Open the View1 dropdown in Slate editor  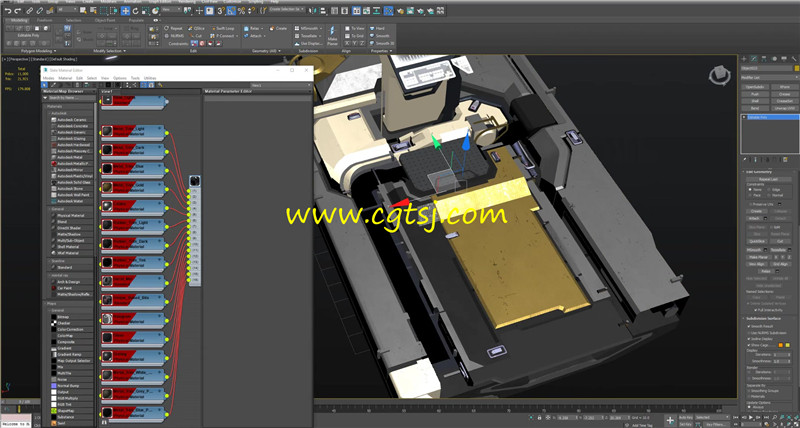click(280, 85)
